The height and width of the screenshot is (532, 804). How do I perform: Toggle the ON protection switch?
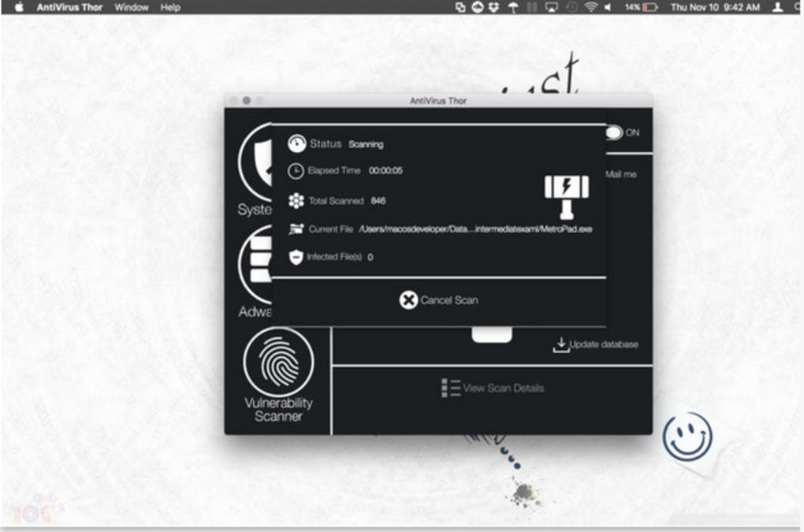click(614, 132)
